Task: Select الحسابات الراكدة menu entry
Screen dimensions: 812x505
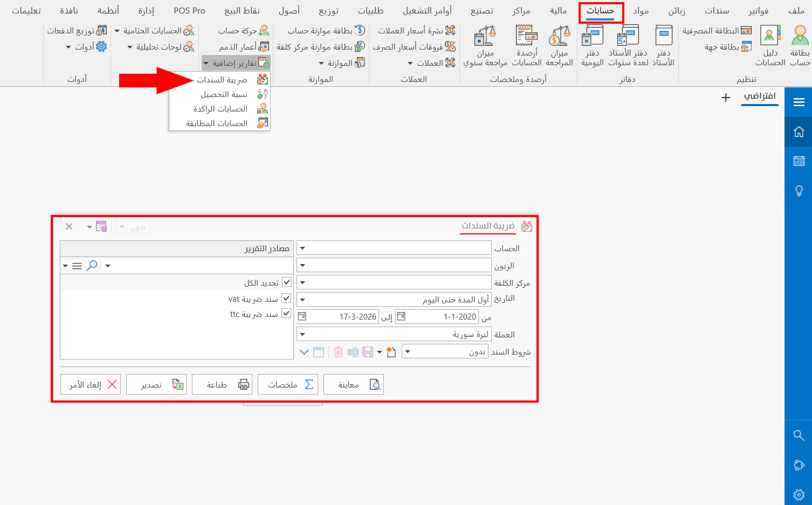Action: pyautogui.click(x=219, y=109)
